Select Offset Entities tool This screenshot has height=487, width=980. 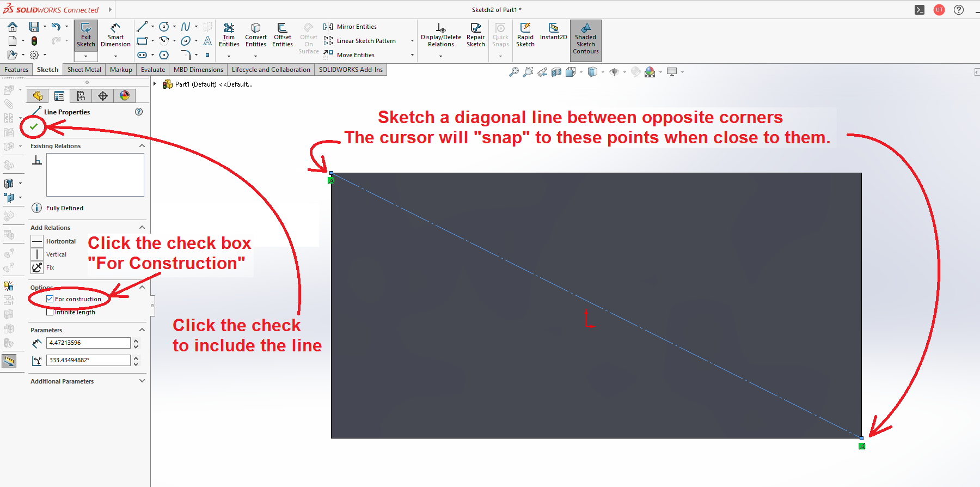(282, 35)
